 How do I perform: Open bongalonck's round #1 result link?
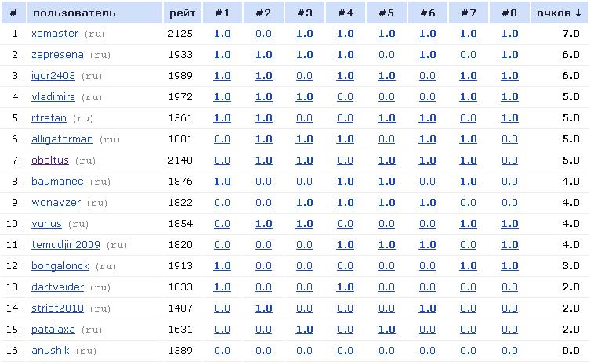click(x=222, y=266)
